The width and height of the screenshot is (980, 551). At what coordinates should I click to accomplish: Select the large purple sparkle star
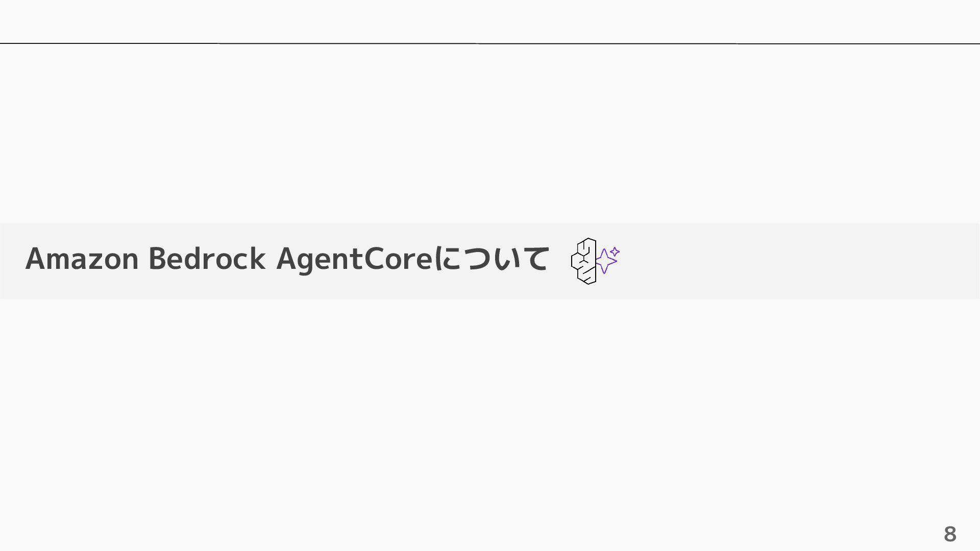tap(606, 261)
